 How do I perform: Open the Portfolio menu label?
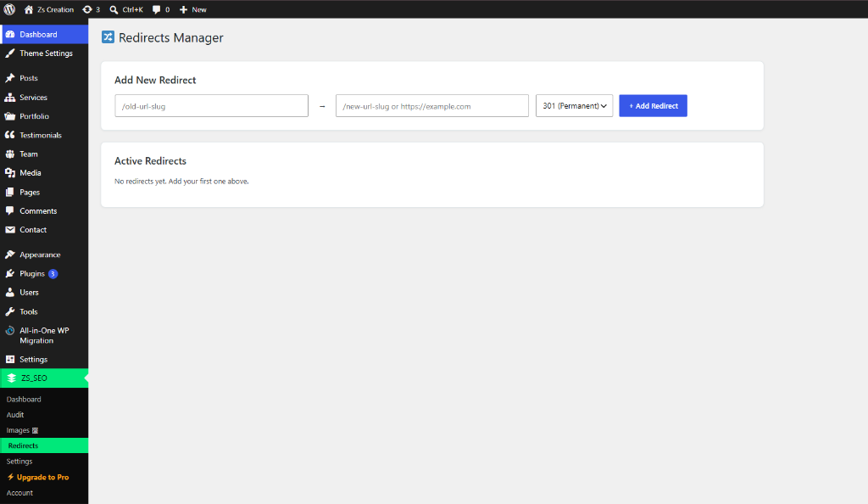coord(34,116)
